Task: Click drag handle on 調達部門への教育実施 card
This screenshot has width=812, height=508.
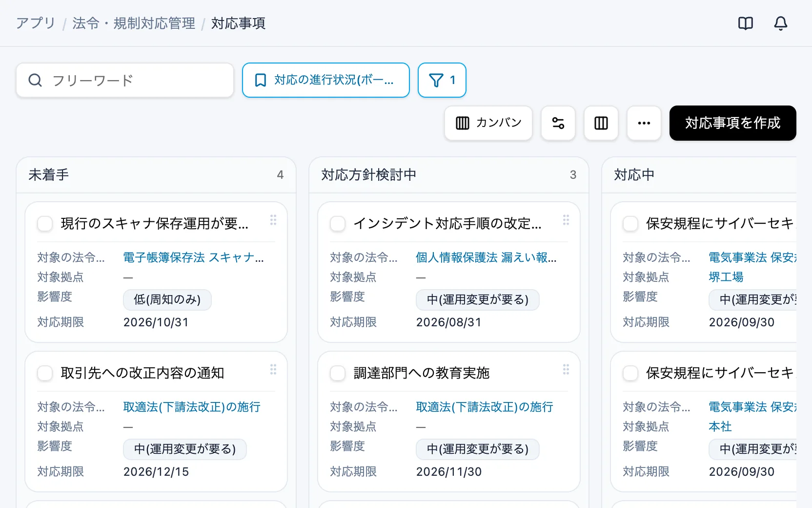Action: click(x=566, y=369)
